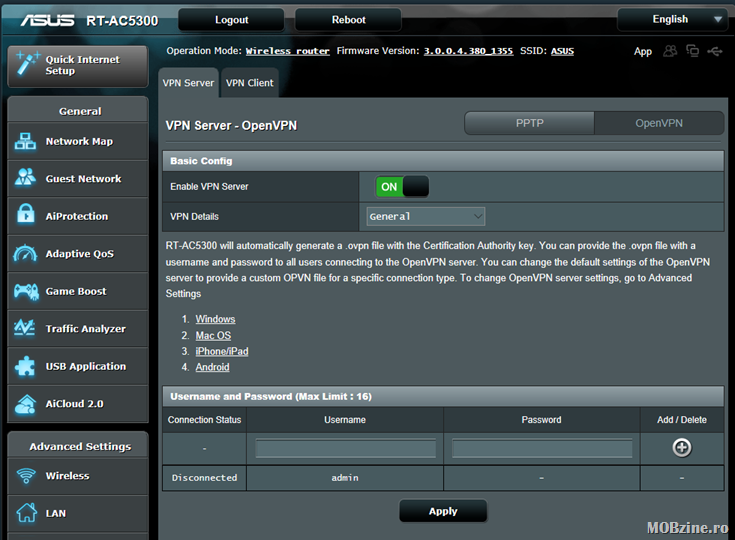Open Game Boost menu item
735x540 pixels.
point(78,291)
